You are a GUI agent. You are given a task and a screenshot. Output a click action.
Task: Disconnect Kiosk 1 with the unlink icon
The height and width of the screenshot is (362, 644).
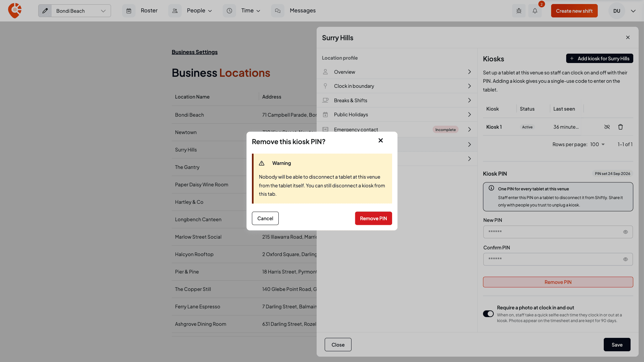point(607,127)
